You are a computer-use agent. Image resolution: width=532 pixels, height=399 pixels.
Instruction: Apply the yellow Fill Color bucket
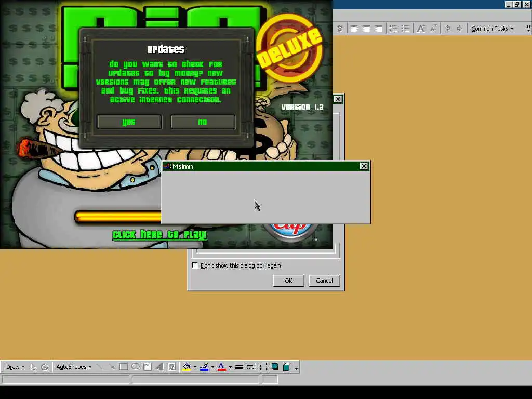tap(187, 367)
